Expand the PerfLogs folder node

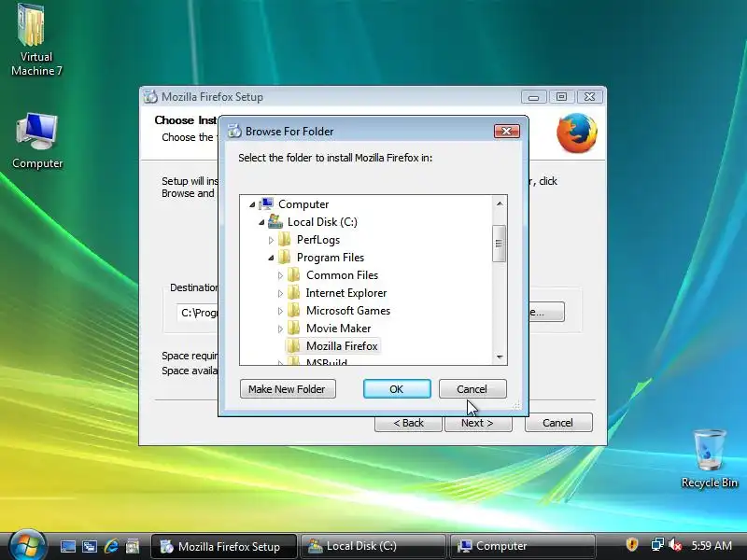tap(271, 240)
